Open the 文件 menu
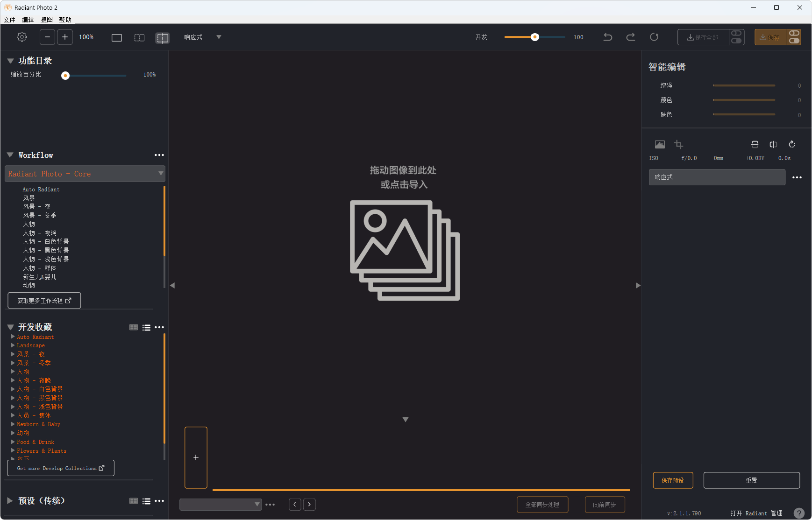 (x=9, y=20)
